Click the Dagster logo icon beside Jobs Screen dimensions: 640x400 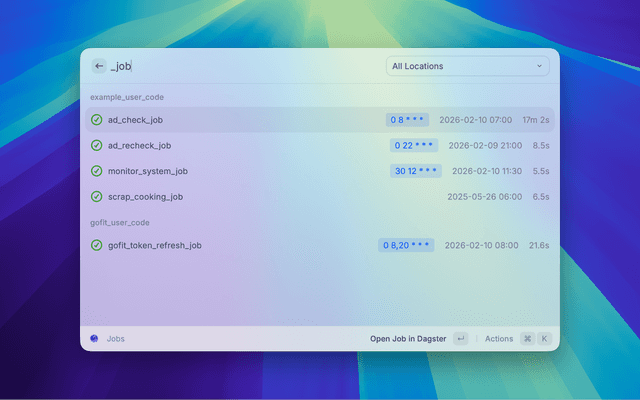(94, 339)
